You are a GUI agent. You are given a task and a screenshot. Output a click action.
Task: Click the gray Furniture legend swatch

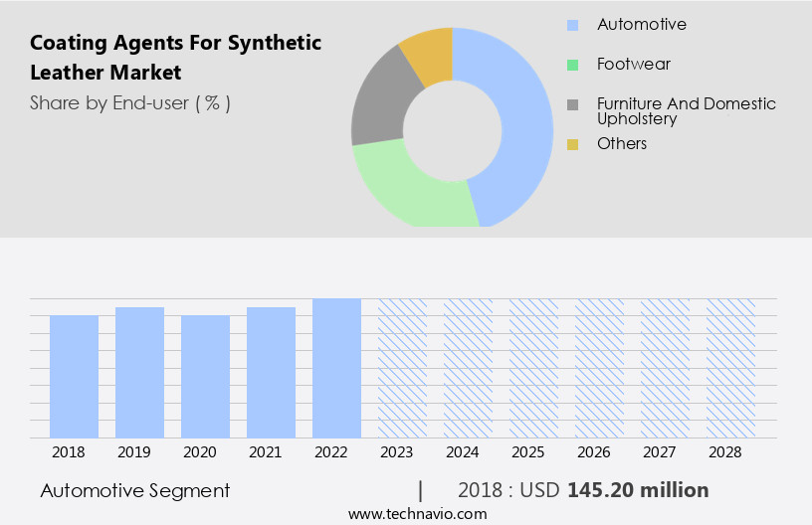[572, 104]
